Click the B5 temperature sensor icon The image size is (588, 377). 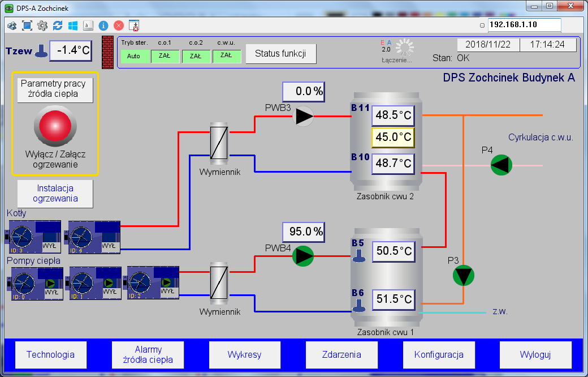pos(359,256)
